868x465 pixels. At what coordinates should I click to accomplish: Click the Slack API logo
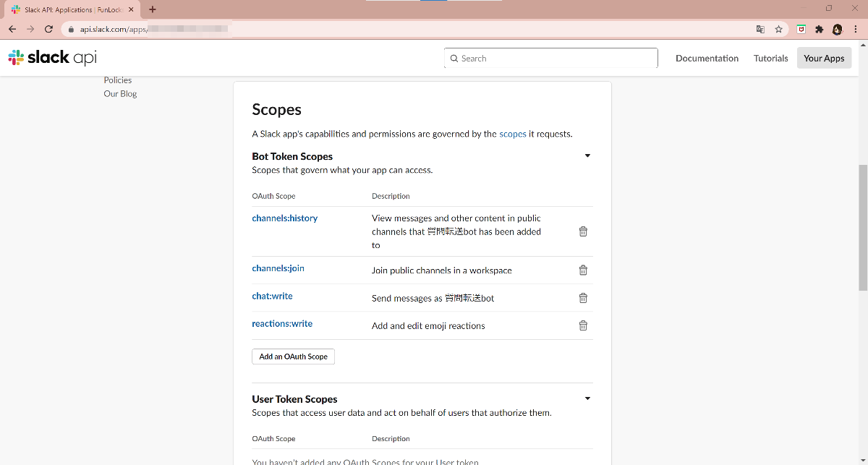coord(52,58)
